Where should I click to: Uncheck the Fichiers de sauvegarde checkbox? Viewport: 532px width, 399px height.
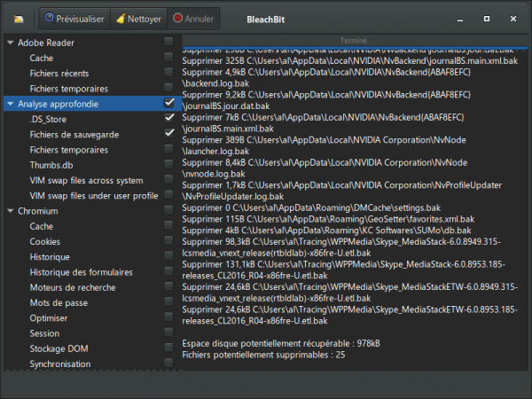coord(168,133)
